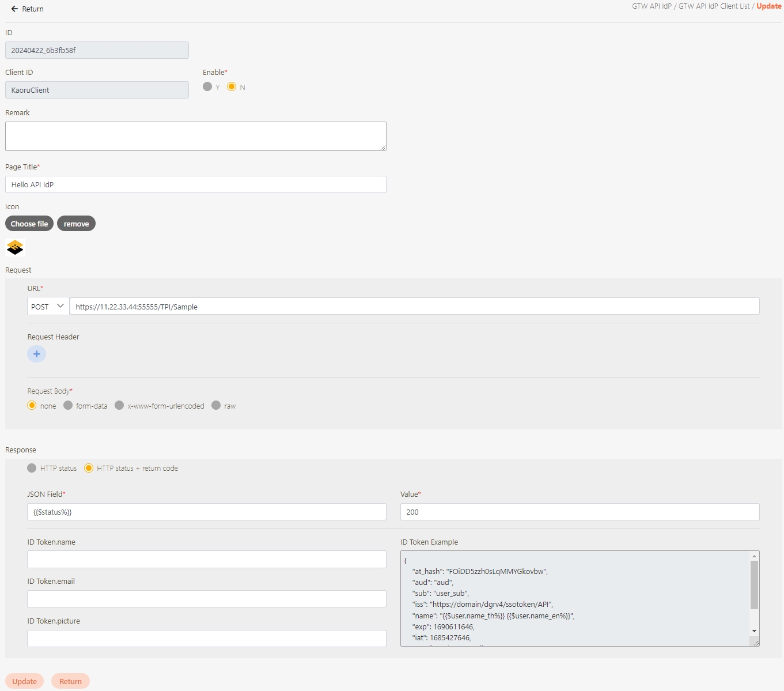Choose form-data request body option
The height and width of the screenshot is (691, 784).
[68, 406]
